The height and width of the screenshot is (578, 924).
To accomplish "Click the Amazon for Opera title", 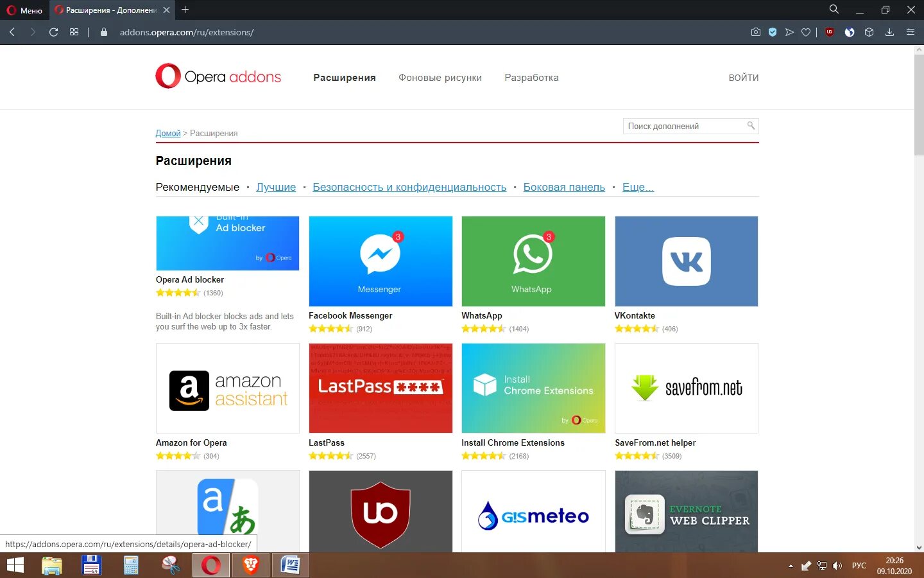I will (191, 442).
